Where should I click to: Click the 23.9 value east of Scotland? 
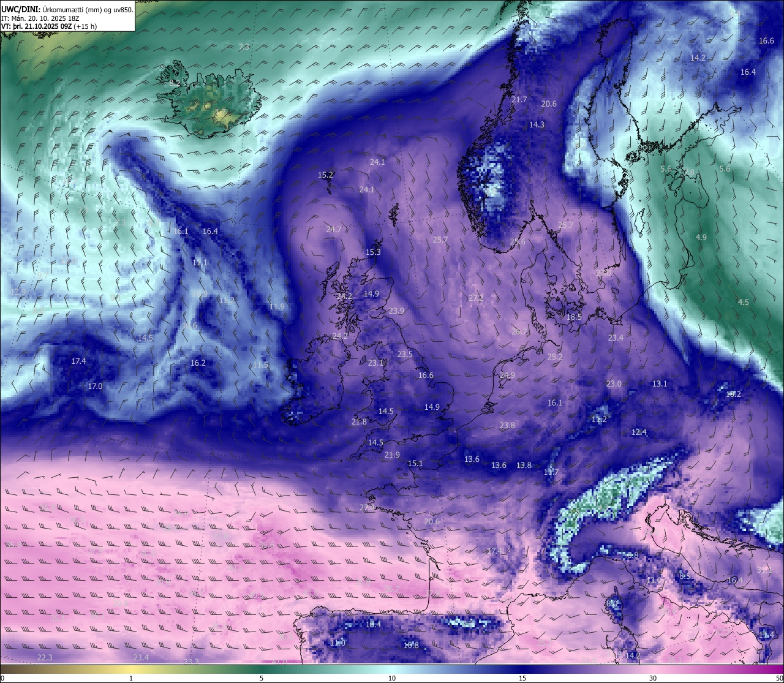[x=396, y=311]
